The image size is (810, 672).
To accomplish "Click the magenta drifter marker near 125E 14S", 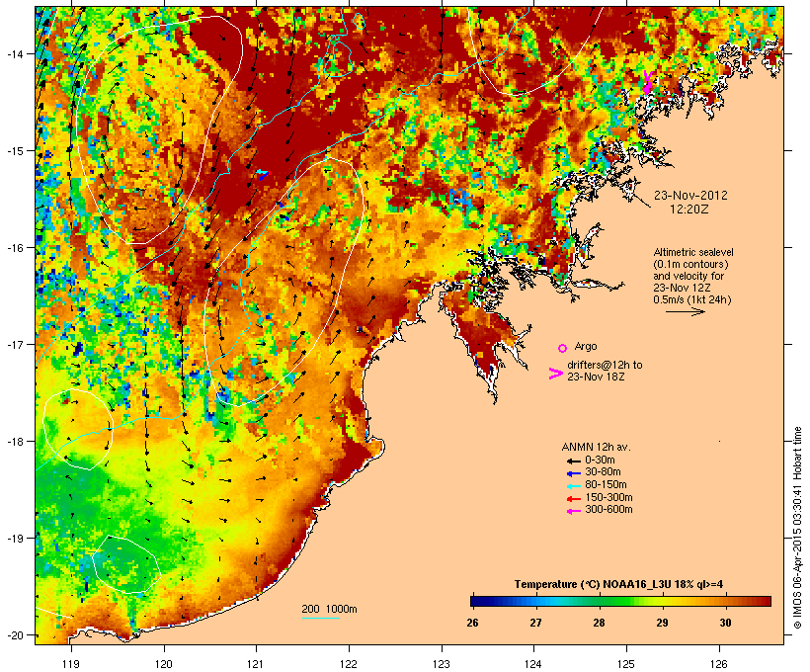I will 647,83.
